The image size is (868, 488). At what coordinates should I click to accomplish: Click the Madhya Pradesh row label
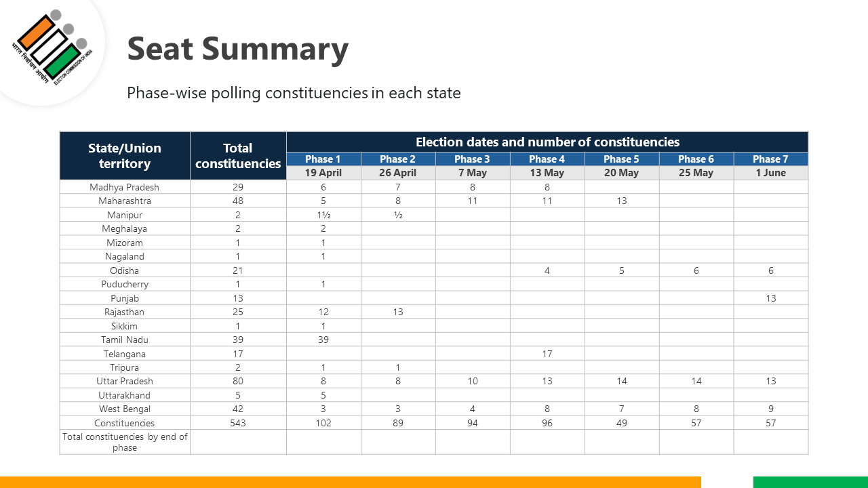125,187
